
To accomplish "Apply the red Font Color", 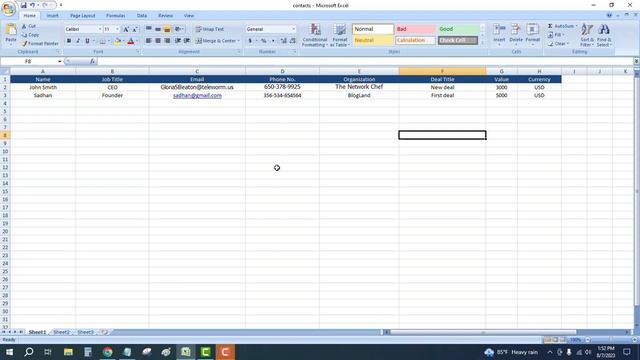I will coord(131,41).
